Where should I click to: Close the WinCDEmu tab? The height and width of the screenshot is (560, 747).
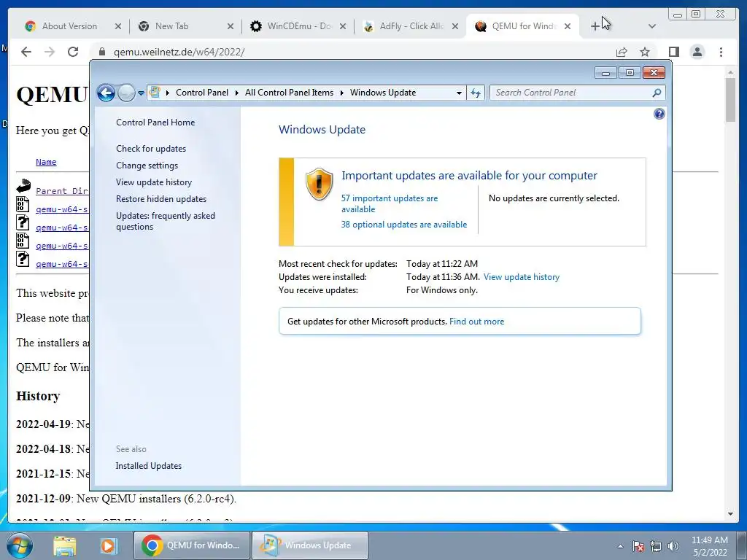tap(343, 26)
